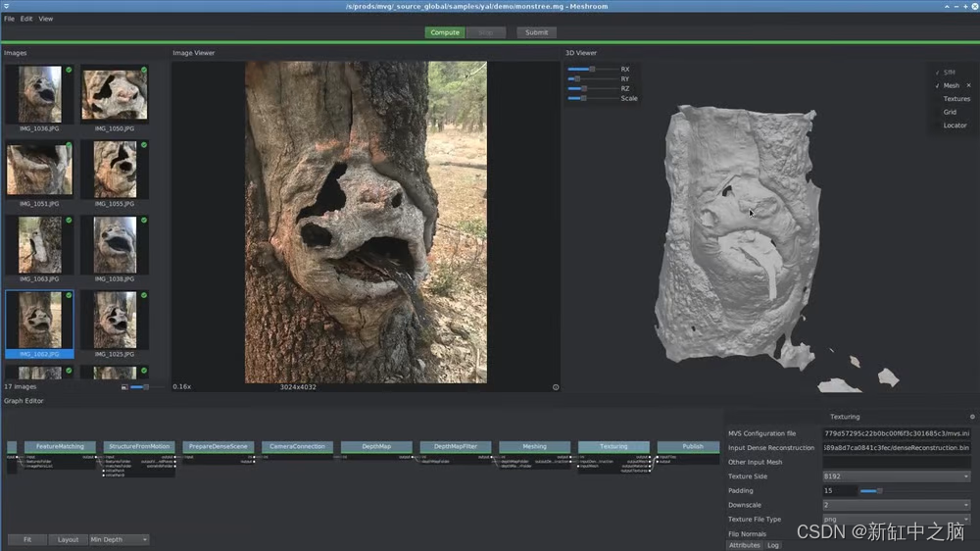Select the Texturing node in the graph
The width and height of the screenshot is (980, 551).
click(613, 446)
